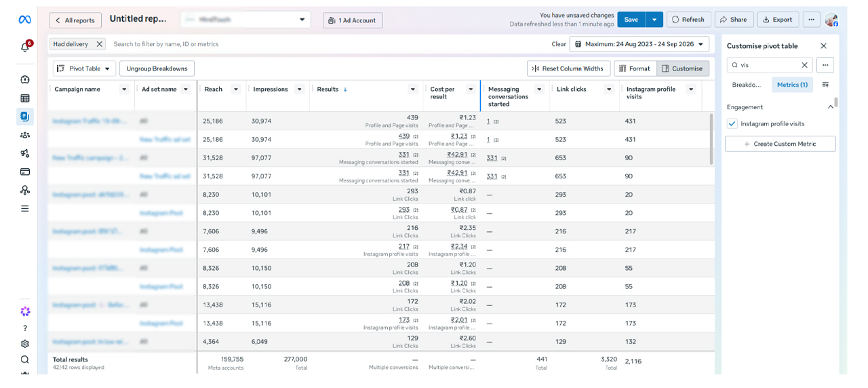Click the Meta logo icon
This screenshot has height=388, width=868.
pyautogui.click(x=24, y=20)
